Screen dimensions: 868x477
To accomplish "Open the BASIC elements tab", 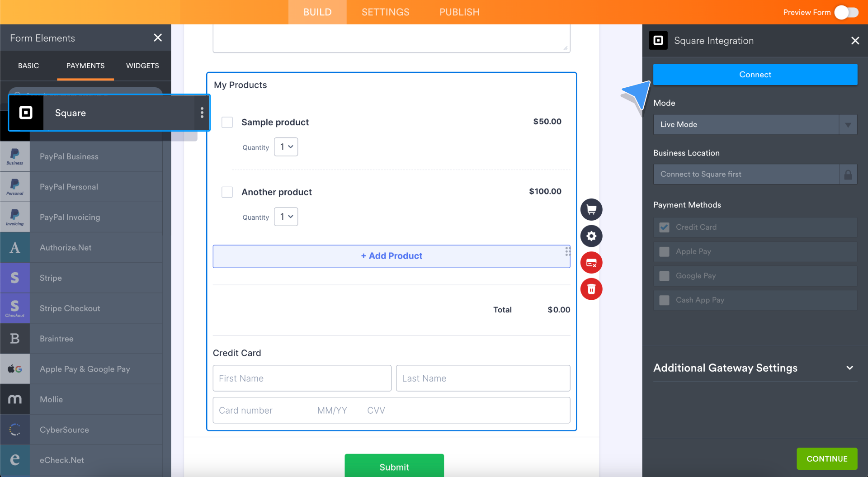I will 28,66.
